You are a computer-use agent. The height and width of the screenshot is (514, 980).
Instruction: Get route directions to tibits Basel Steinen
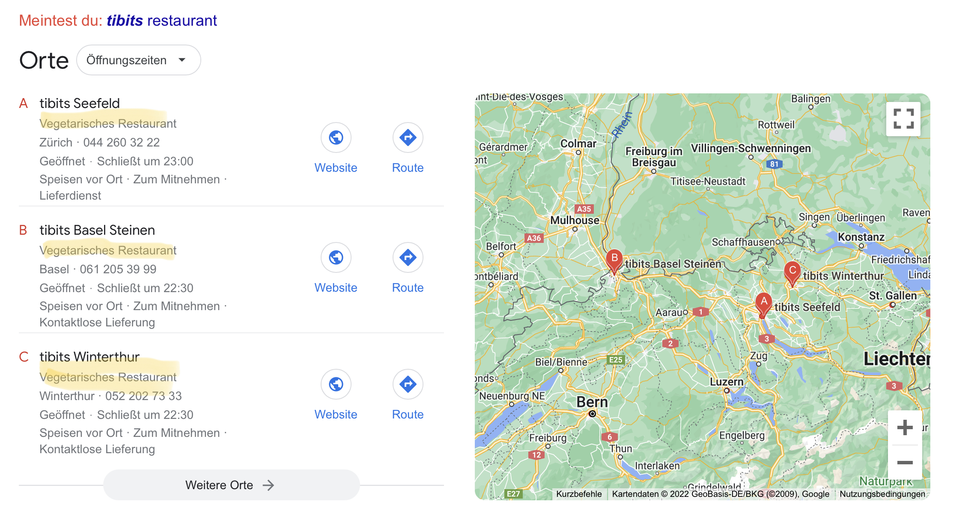(408, 257)
